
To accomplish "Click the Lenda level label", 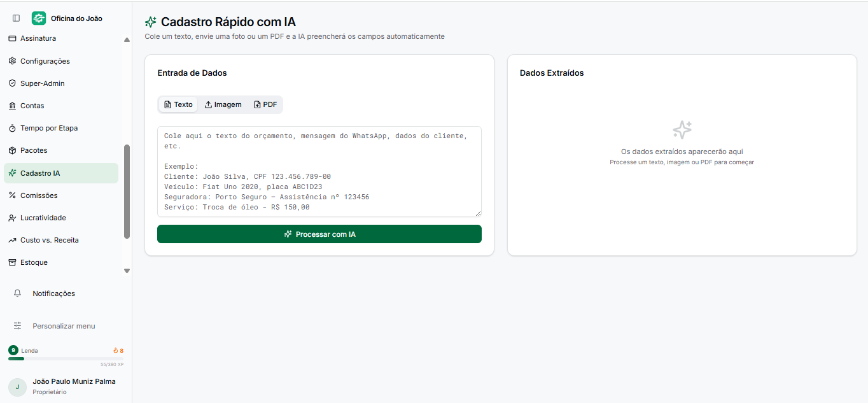I will tap(29, 351).
